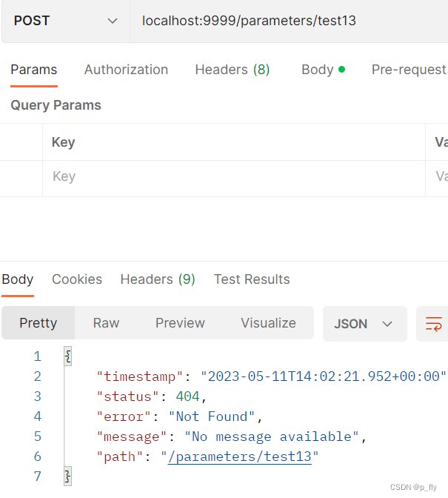The image size is (448, 498).
Task: Click the query param Key input
Action: click(233, 177)
